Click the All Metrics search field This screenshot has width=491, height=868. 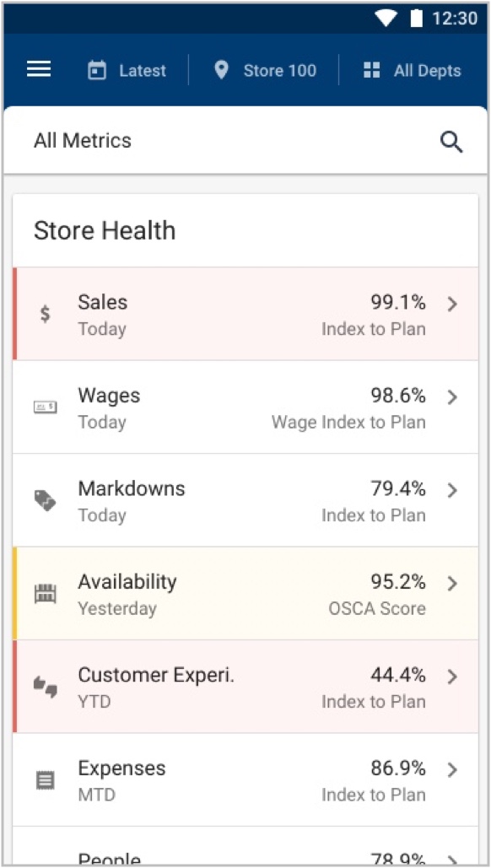click(x=245, y=141)
